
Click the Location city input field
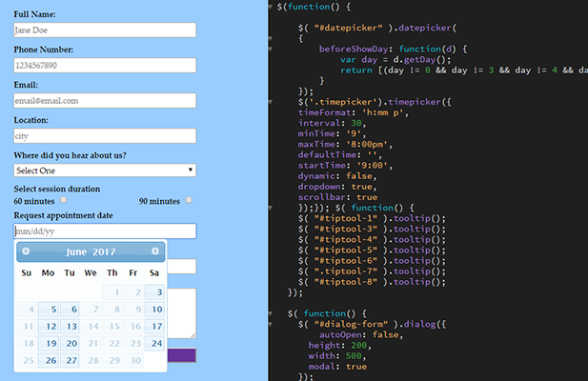point(105,135)
